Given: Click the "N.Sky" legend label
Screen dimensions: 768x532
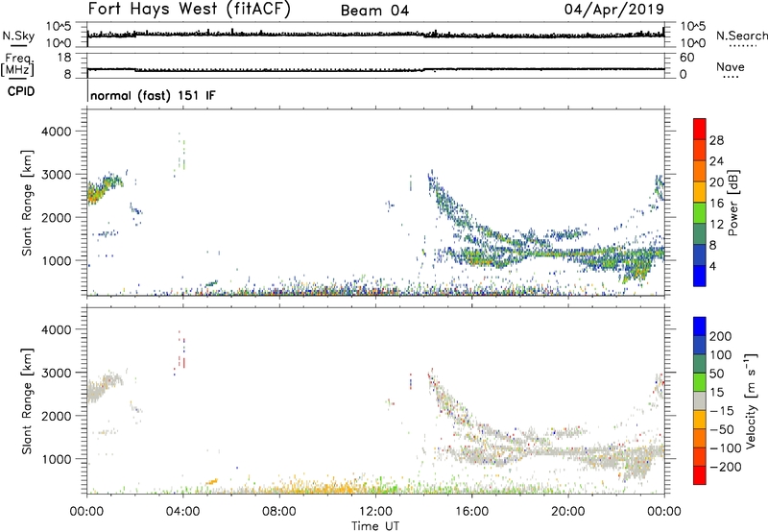Looking at the screenshot, I should (x=18, y=36).
